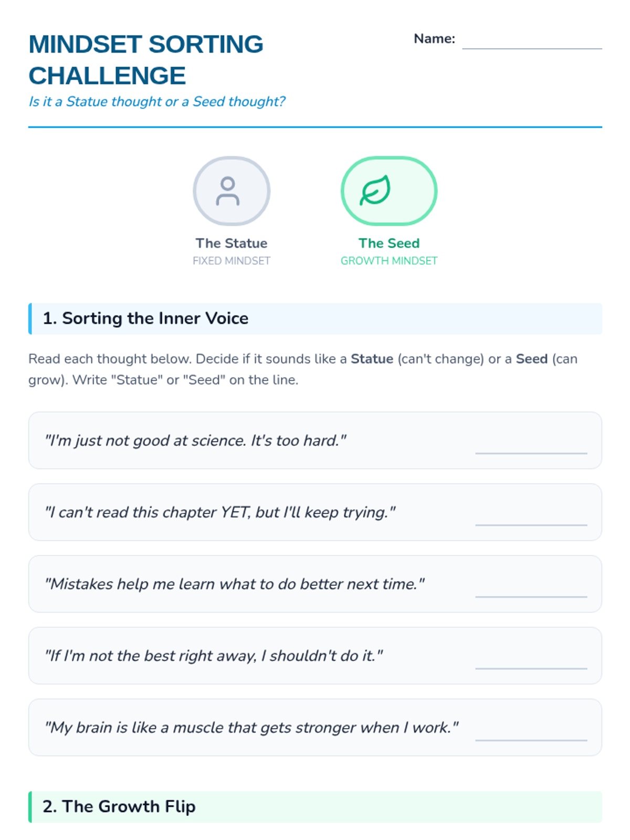Click the "I'm just not good at science" quote

[x=195, y=440]
